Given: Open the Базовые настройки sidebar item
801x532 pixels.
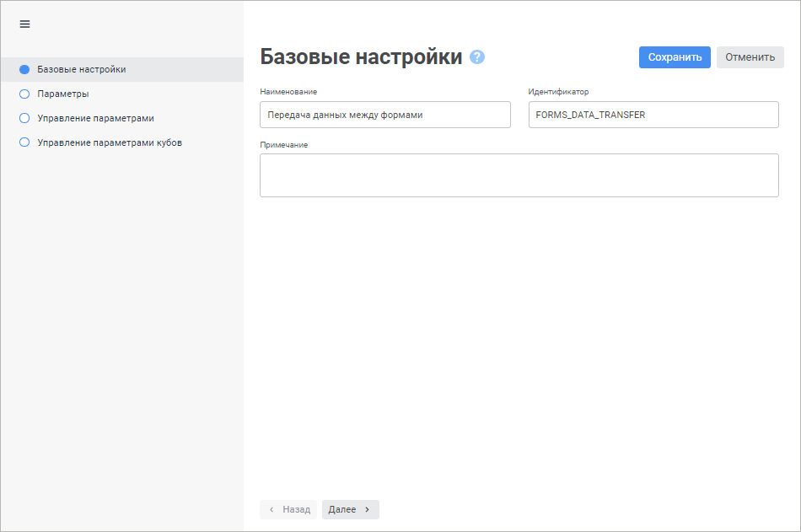Looking at the screenshot, I should click(82, 69).
